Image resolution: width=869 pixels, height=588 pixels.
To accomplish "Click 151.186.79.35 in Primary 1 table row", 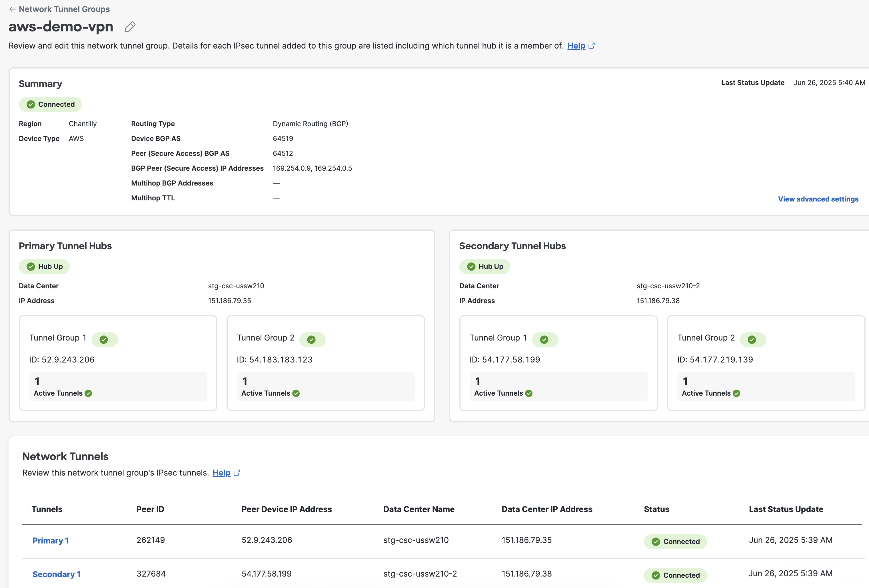I will point(526,540).
